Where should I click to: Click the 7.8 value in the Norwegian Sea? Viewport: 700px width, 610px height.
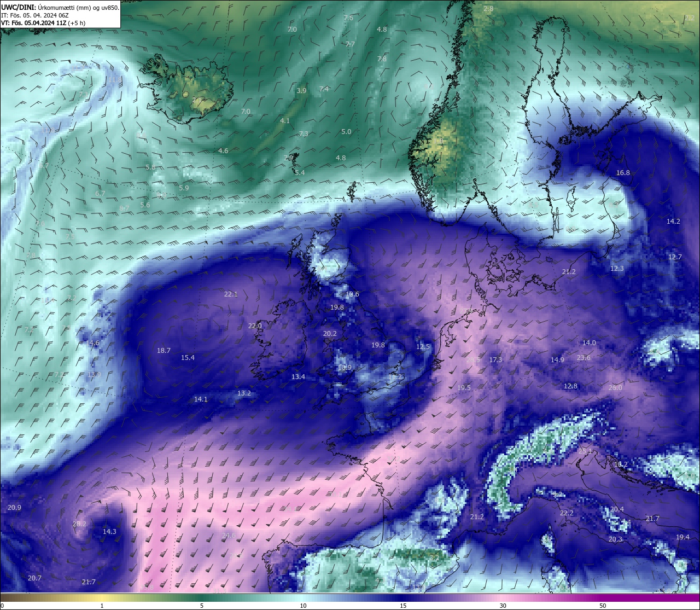pyautogui.click(x=382, y=59)
